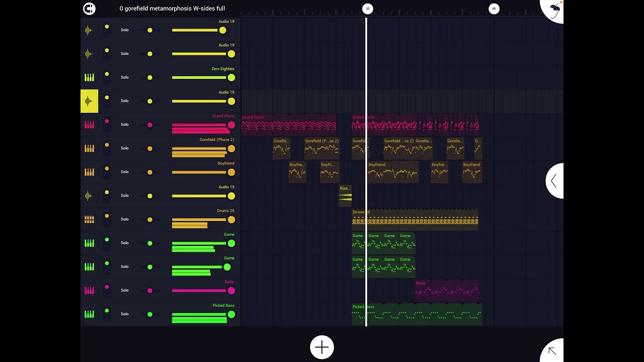The image size is (644, 362).
Task: Solo the Picked Bass track
Action: (x=125, y=314)
